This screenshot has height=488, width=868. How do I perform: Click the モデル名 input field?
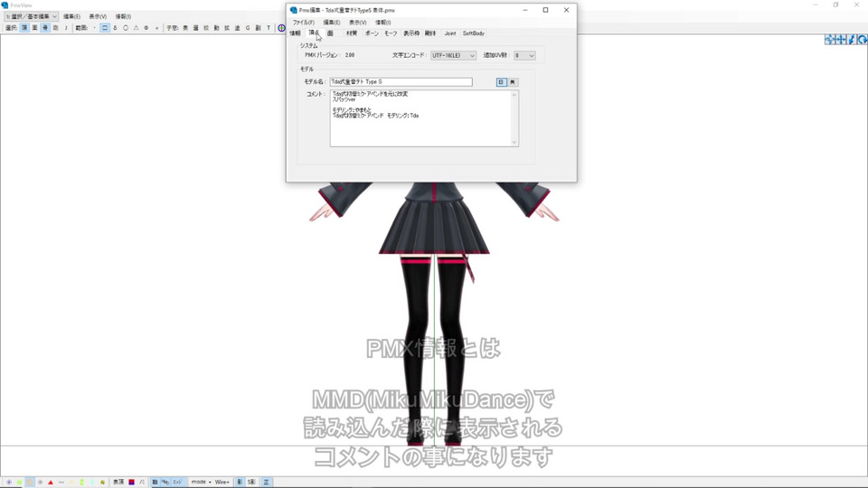point(401,82)
